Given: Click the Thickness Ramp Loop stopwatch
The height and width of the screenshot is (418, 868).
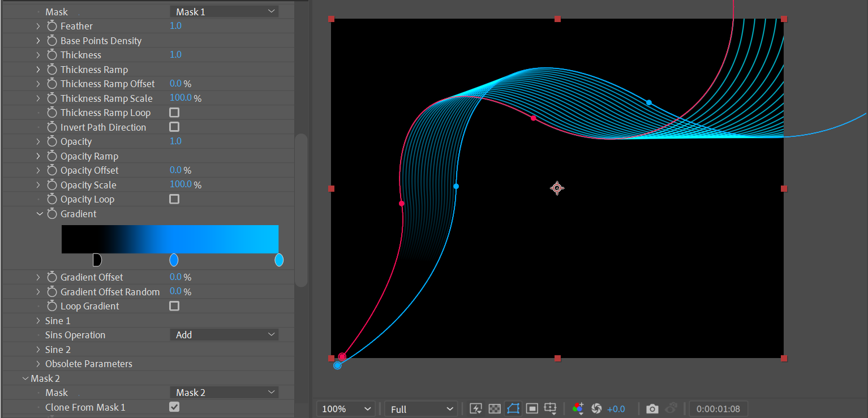Looking at the screenshot, I should point(52,113).
